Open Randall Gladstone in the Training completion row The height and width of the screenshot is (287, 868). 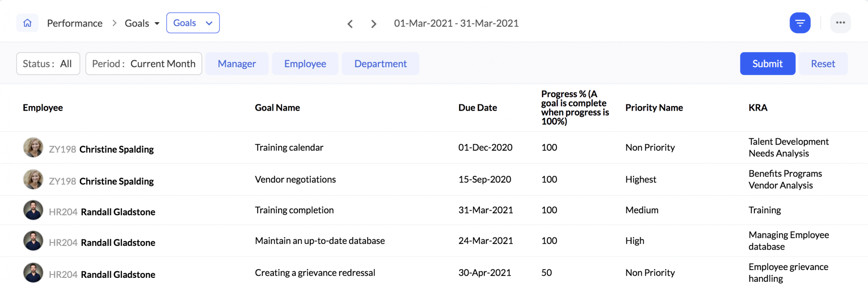[x=118, y=212]
